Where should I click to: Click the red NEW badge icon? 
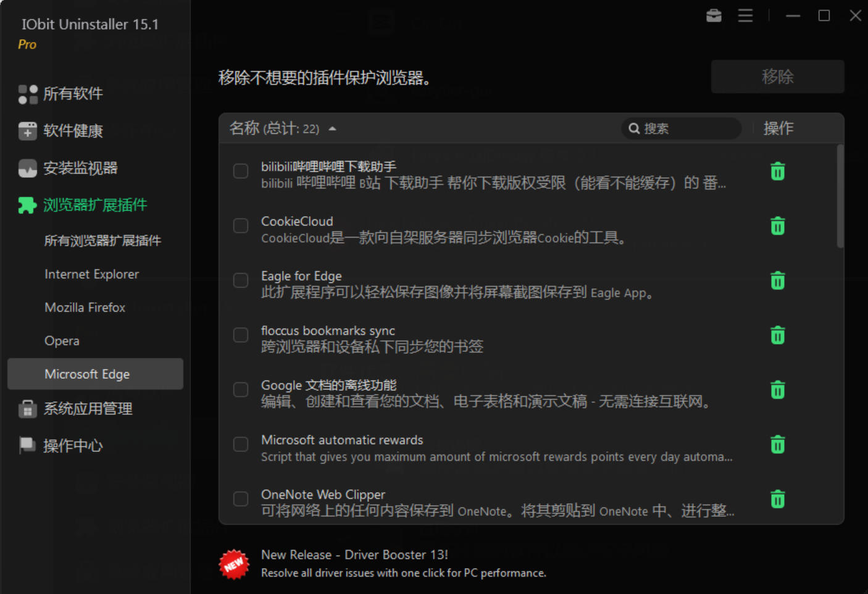[234, 564]
